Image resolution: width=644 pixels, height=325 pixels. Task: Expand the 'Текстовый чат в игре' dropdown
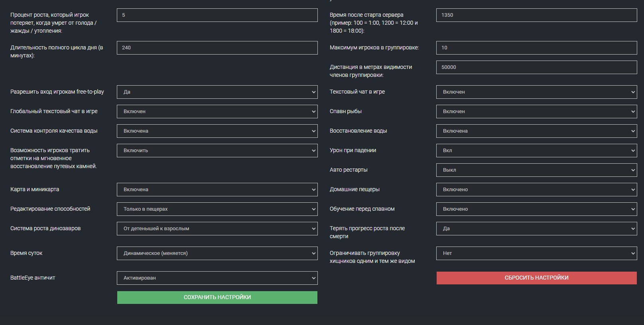tap(536, 92)
